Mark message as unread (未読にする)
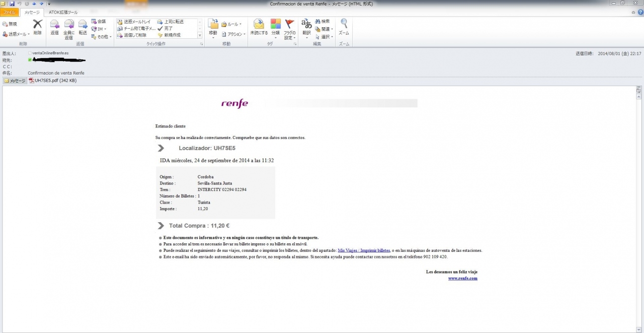This screenshot has width=644, height=333. pyautogui.click(x=259, y=25)
